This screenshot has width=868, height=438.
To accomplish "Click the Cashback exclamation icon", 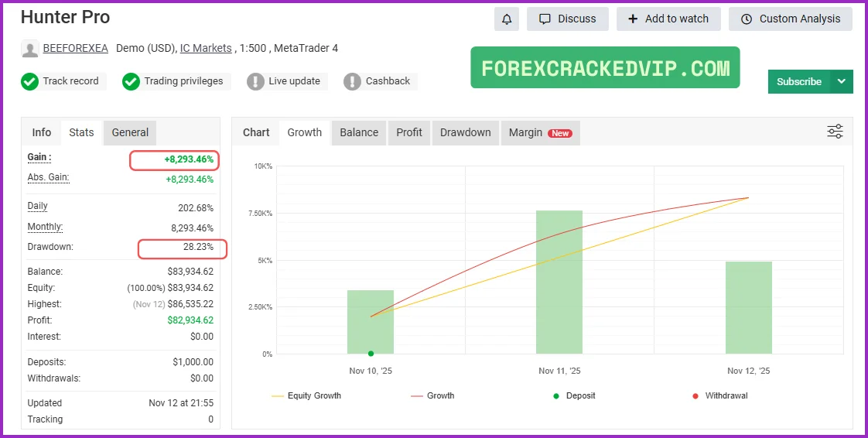I will click(x=353, y=81).
